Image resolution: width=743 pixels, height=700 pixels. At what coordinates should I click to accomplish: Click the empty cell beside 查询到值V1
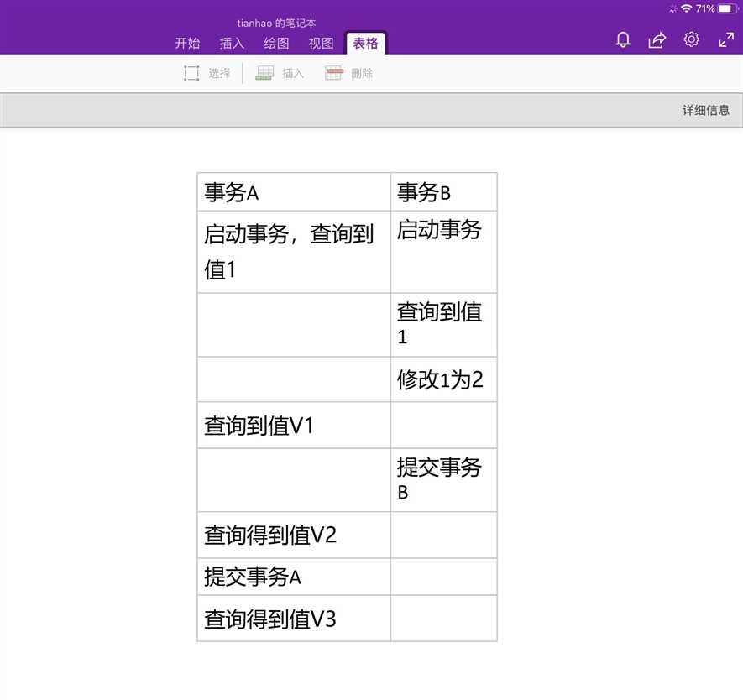443,426
